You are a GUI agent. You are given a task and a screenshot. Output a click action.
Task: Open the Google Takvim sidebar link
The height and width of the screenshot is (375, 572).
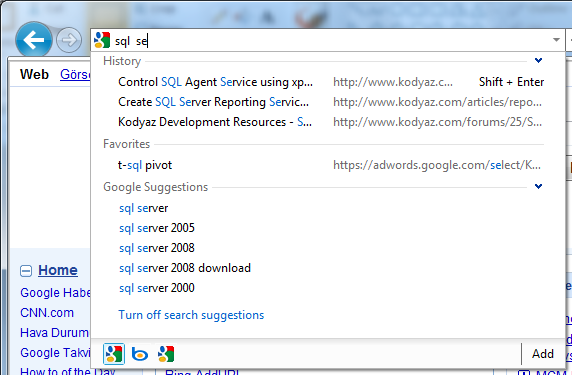coord(55,353)
